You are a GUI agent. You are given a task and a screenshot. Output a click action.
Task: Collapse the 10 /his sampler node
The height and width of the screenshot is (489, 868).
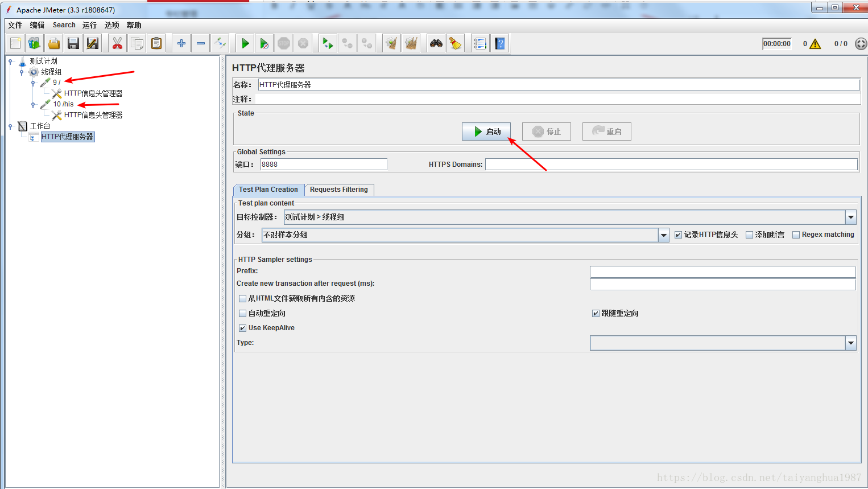point(33,105)
